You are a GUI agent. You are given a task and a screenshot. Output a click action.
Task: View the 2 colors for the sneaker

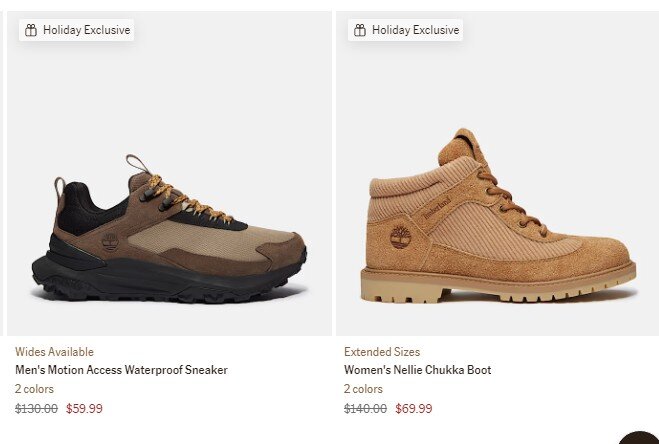pos(34,389)
